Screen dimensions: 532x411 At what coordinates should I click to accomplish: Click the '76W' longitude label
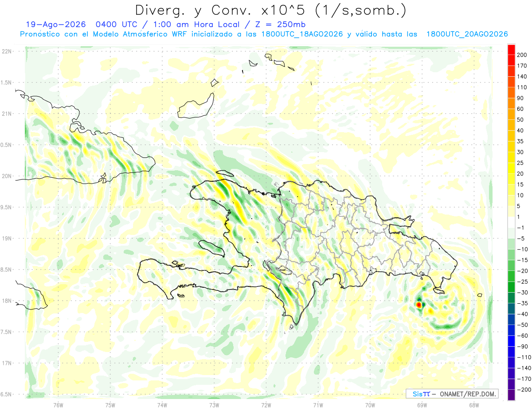pos(58,405)
